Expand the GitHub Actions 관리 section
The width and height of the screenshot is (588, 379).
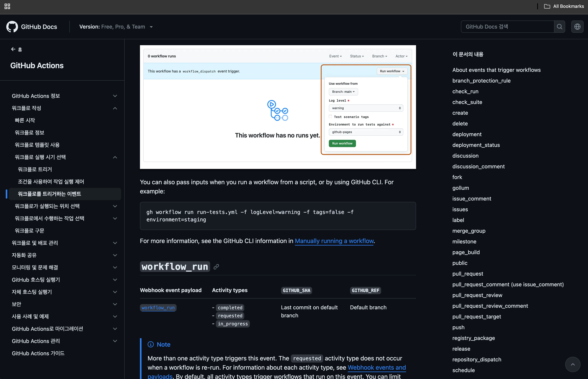(x=115, y=341)
